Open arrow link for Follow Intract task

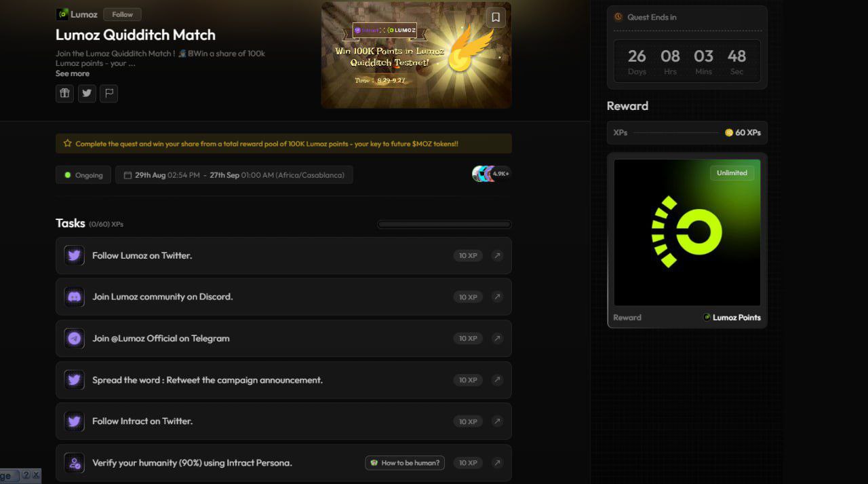pos(497,422)
